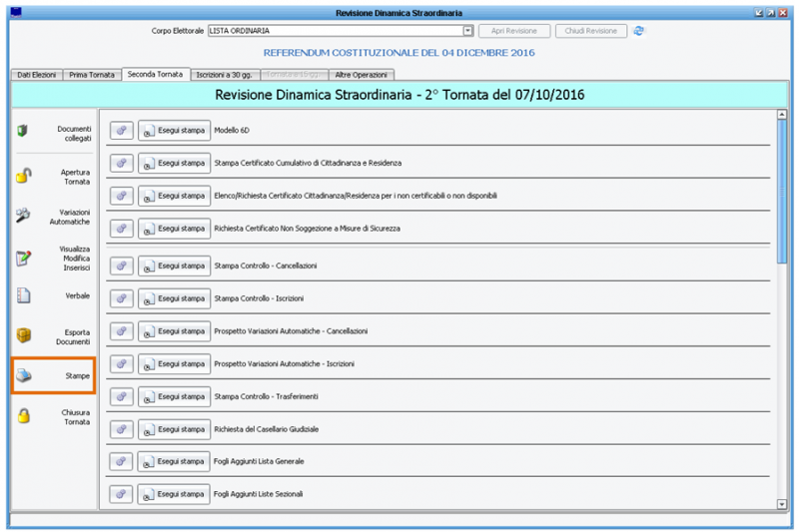Click the Esporta Documenti box icon
Image resolution: width=799 pixels, height=532 pixels.
pos(23,335)
